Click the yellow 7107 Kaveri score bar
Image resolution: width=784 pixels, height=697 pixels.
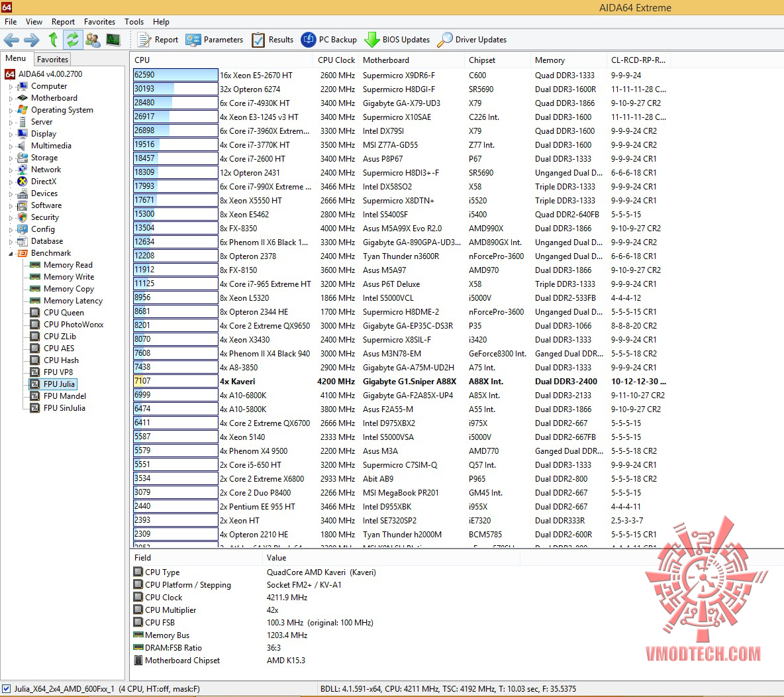pyautogui.click(x=175, y=381)
